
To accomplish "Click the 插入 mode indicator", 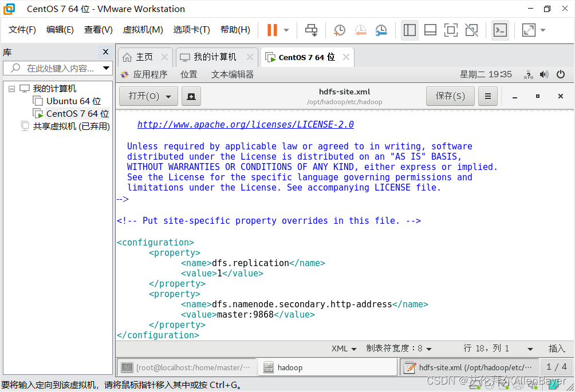I will [556, 349].
